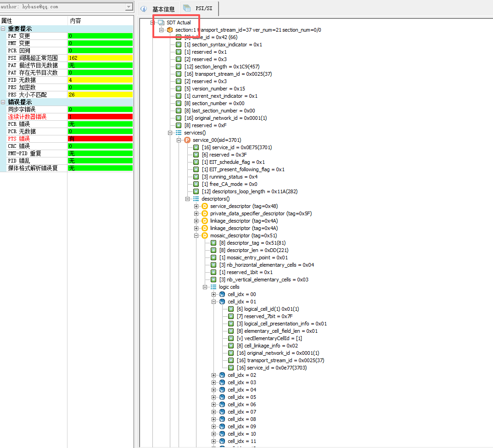The image size is (493, 448).
Task: Select table_id = 0x42 (66) row
Action: point(211,37)
